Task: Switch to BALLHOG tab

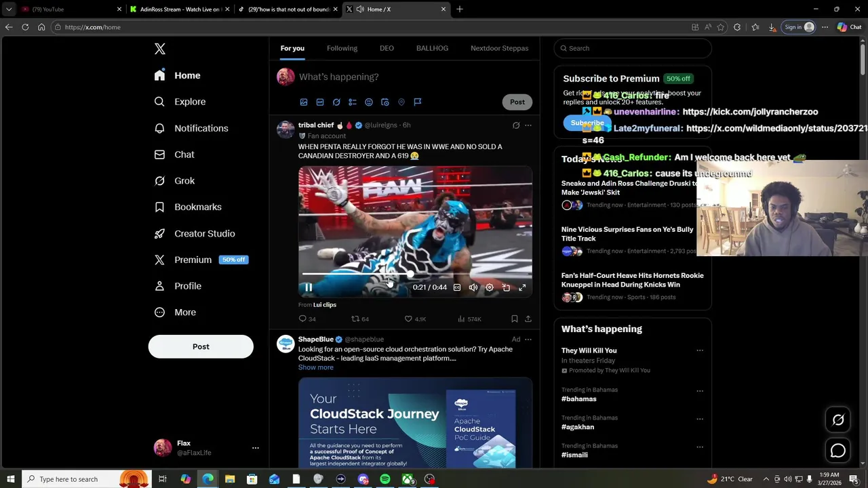Action: click(432, 48)
